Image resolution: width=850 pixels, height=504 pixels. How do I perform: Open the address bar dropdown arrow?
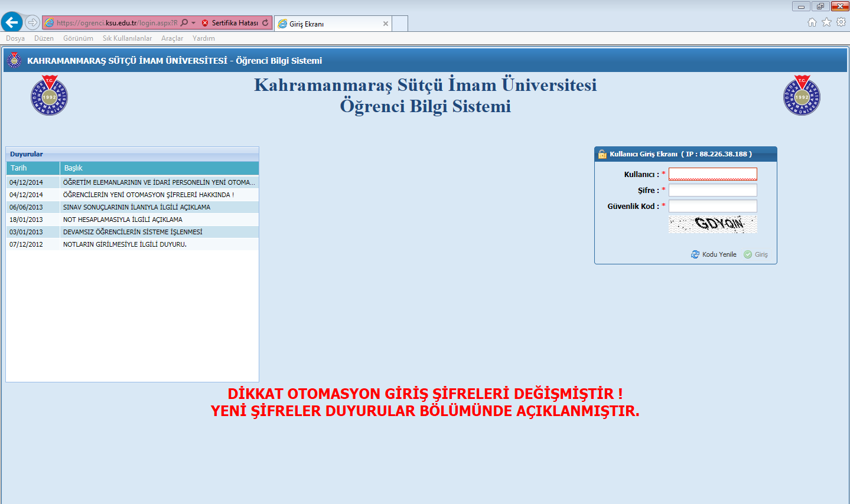pyautogui.click(x=193, y=23)
